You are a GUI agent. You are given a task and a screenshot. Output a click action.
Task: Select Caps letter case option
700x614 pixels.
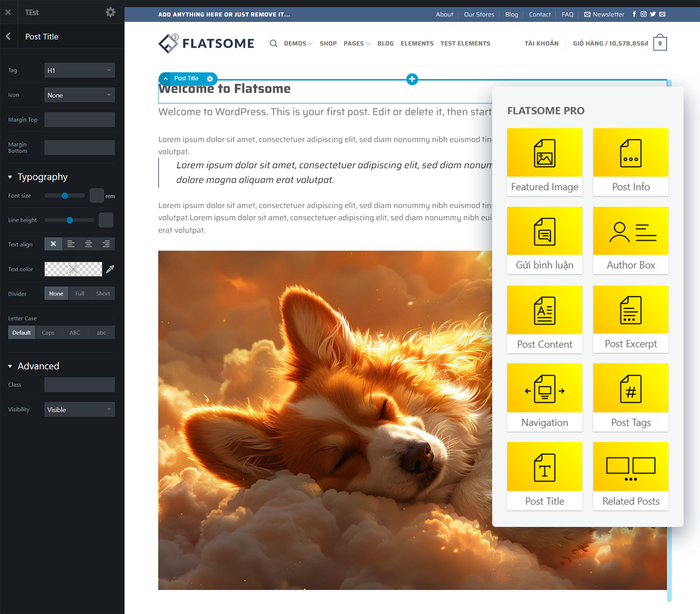tap(48, 333)
